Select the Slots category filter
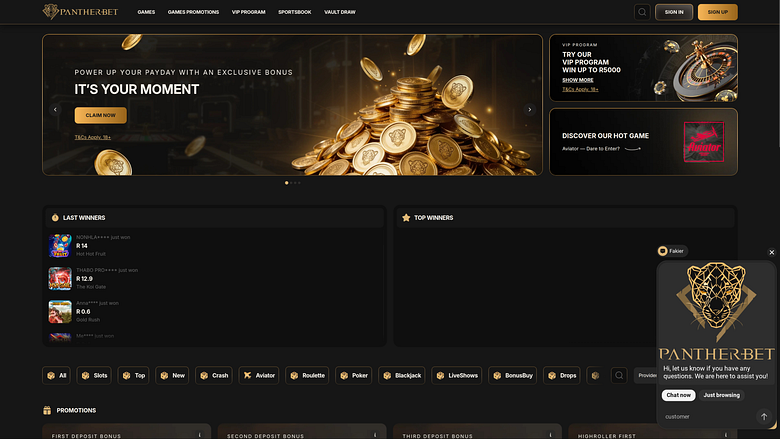Image resolution: width=780 pixels, height=439 pixels. click(94, 375)
